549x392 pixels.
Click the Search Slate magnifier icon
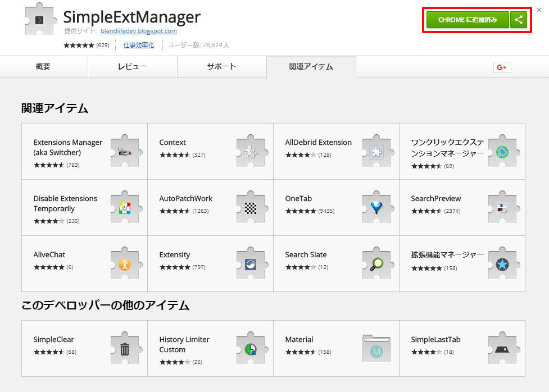pyautogui.click(x=378, y=263)
